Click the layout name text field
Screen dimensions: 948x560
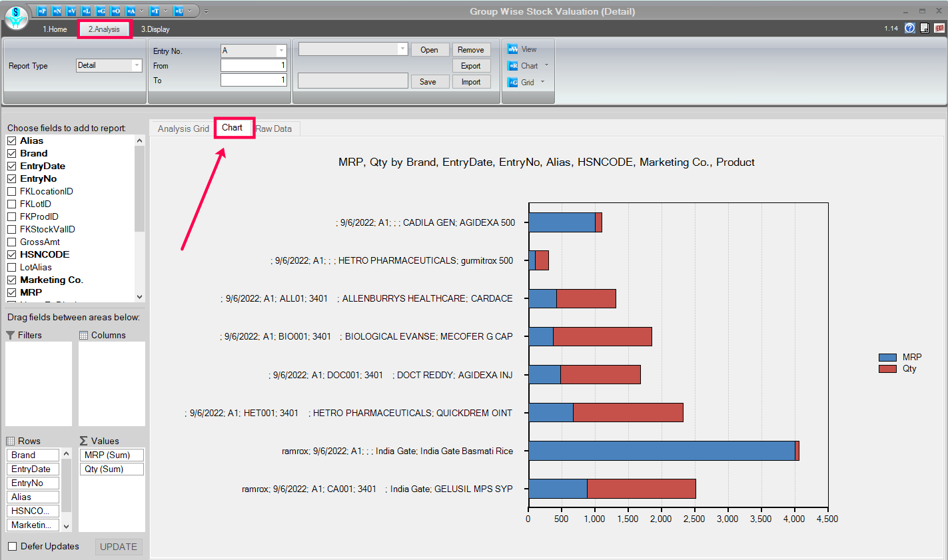pyautogui.click(x=352, y=81)
